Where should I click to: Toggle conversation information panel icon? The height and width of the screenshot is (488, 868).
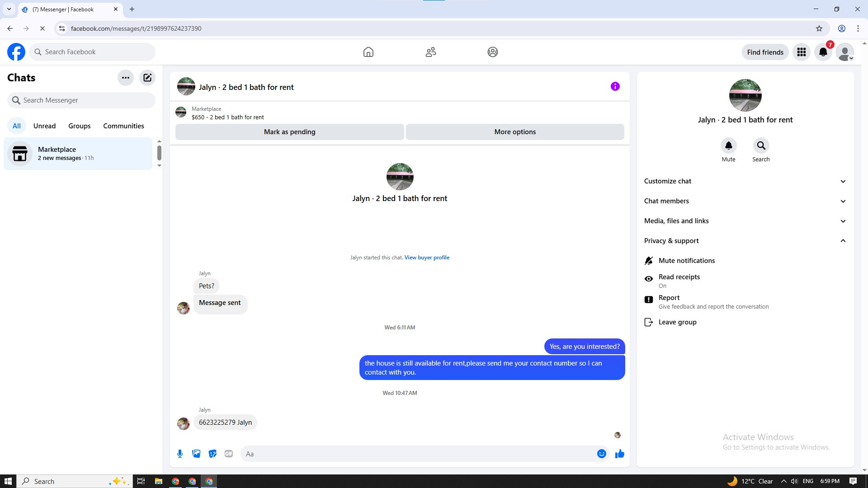point(615,86)
